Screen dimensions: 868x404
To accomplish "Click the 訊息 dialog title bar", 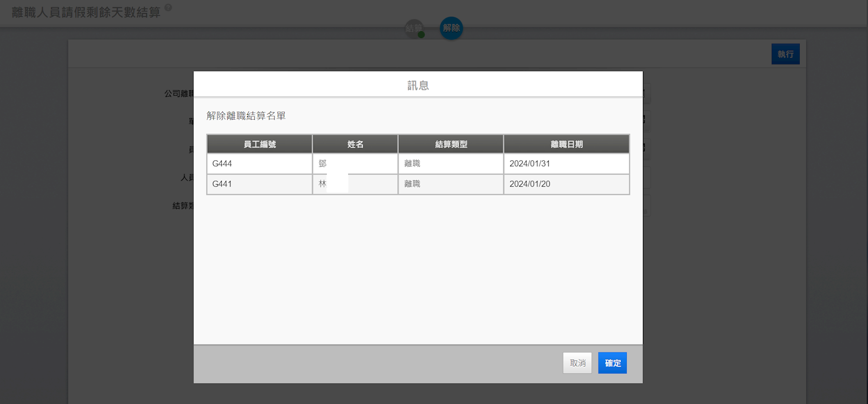I will coord(418,85).
